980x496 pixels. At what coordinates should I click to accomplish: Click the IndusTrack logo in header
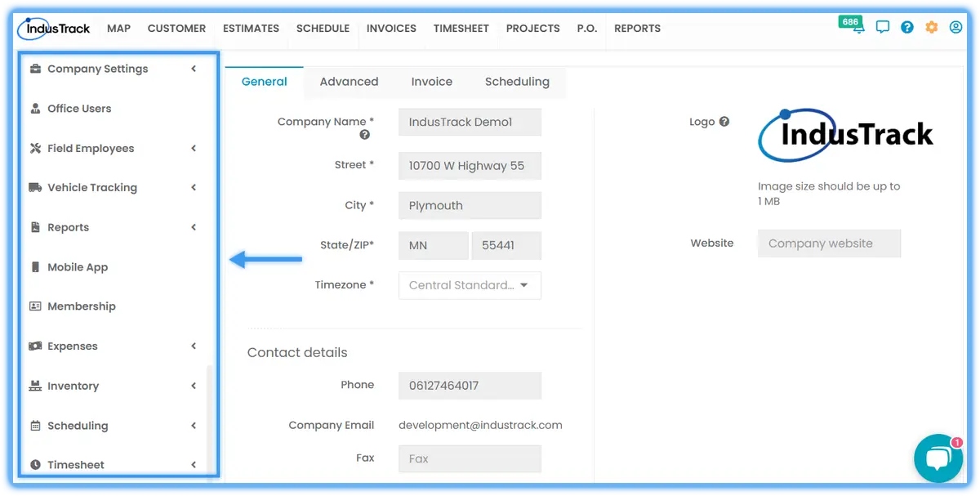(x=54, y=29)
